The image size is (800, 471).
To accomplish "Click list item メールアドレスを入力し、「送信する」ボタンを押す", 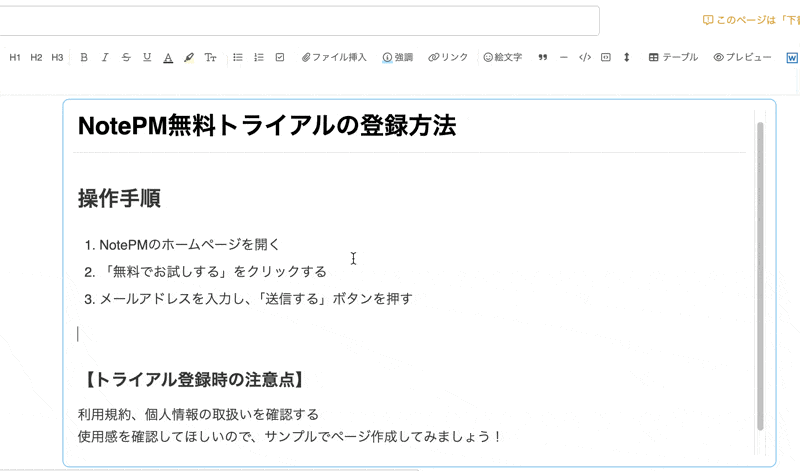I will pyautogui.click(x=256, y=299).
